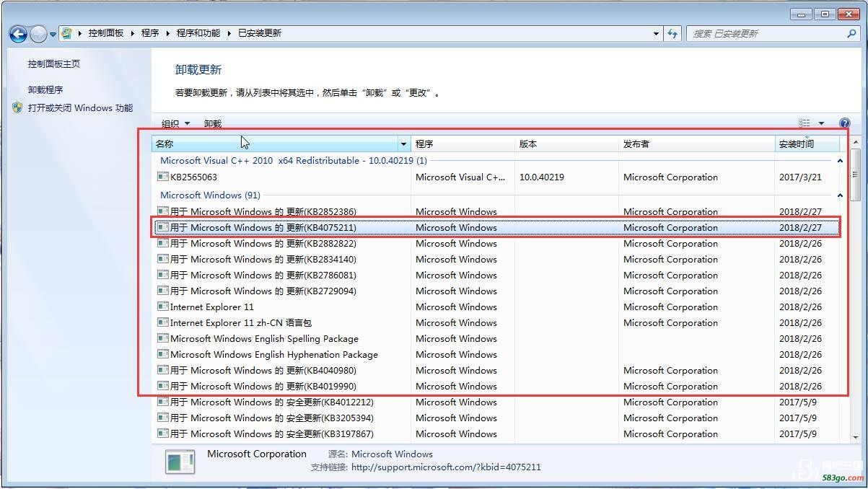Click the icon beside English Spelling Package
The width and height of the screenshot is (868, 489).
[x=163, y=338]
